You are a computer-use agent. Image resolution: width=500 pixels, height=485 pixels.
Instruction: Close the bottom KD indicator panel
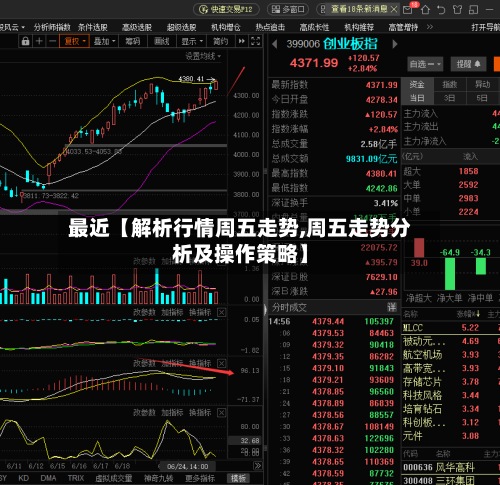221,413
